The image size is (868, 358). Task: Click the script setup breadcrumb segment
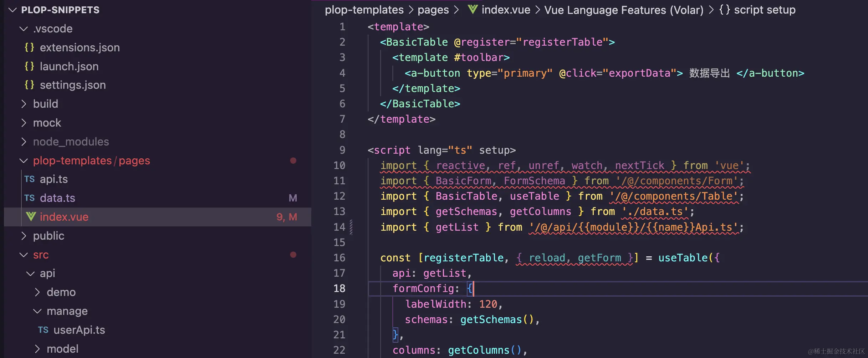(765, 10)
